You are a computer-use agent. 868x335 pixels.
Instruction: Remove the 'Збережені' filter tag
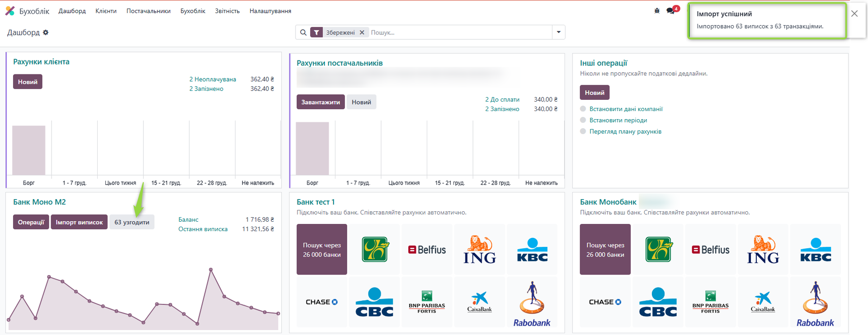point(362,33)
